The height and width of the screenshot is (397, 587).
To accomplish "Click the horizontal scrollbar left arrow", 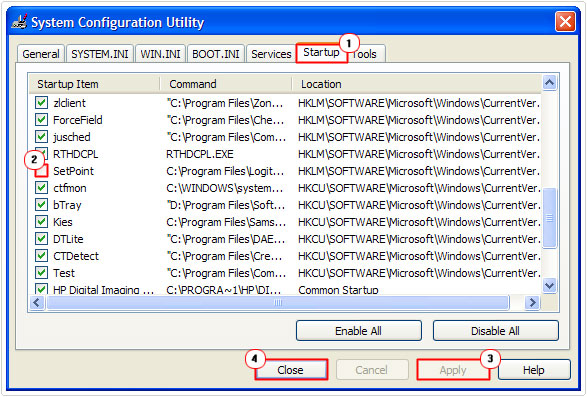I will tap(37, 302).
